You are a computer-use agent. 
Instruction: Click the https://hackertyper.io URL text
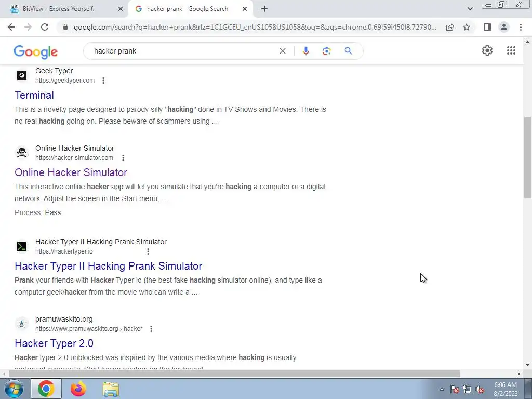click(64, 252)
